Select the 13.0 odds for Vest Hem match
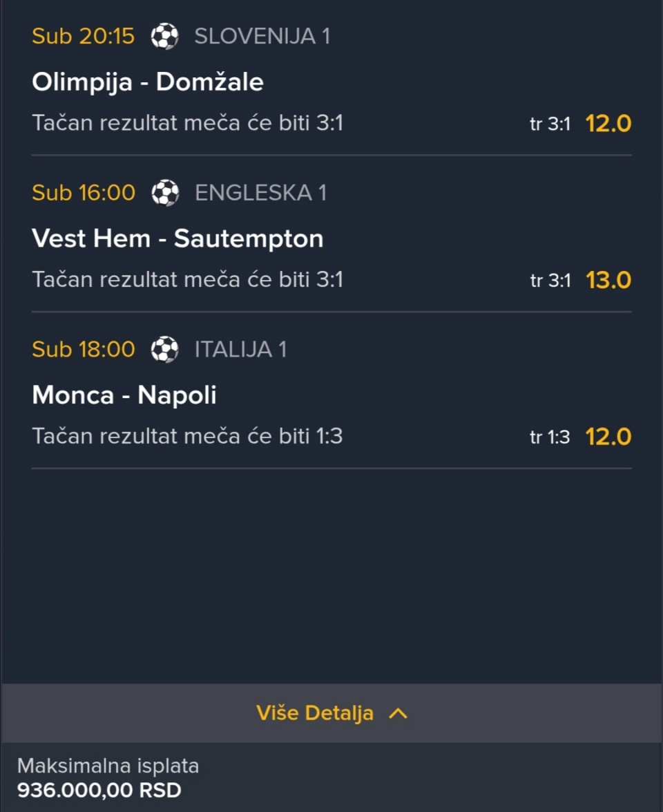 pos(608,280)
